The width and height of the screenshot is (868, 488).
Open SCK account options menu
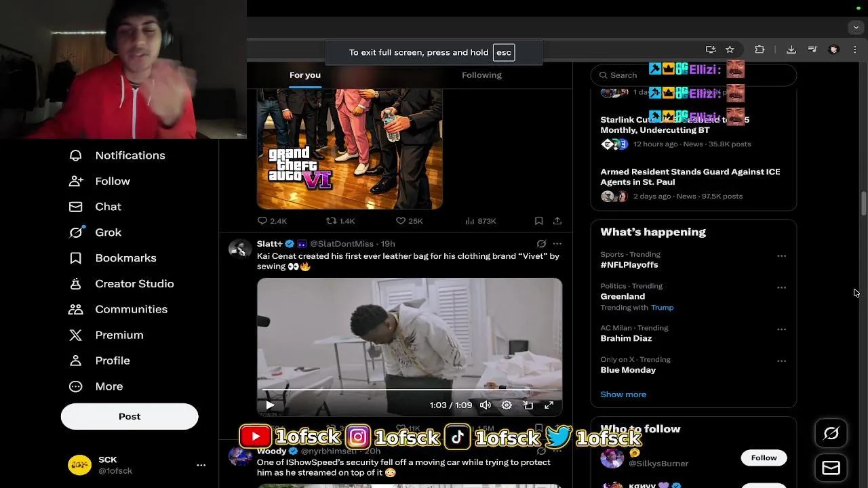201,465
